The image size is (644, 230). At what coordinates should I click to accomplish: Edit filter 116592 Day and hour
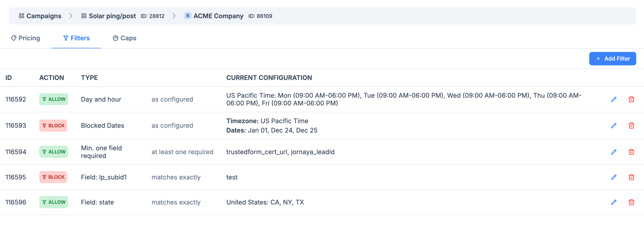point(613,99)
